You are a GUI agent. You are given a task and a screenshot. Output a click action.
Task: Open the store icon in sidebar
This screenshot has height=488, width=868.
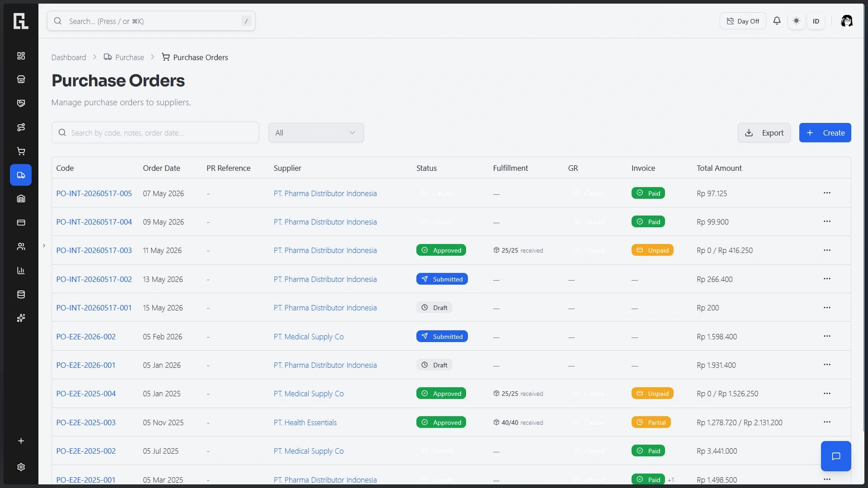(x=21, y=80)
